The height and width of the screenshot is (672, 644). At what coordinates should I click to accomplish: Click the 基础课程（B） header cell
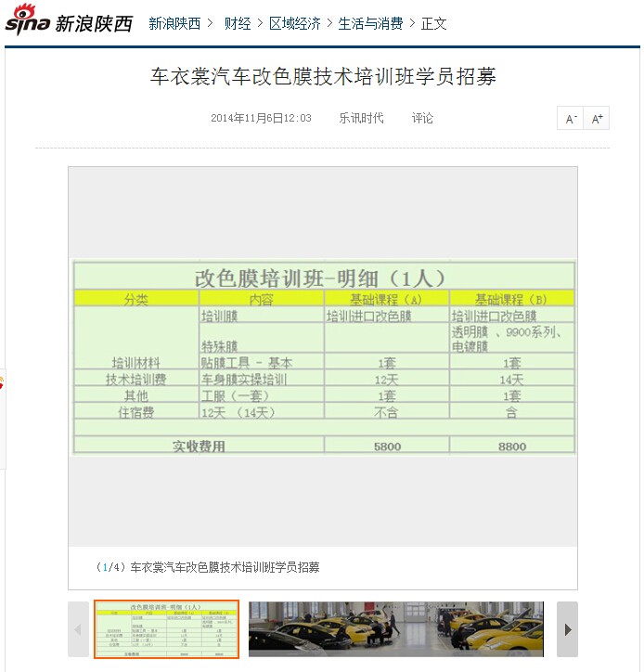point(511,299)
